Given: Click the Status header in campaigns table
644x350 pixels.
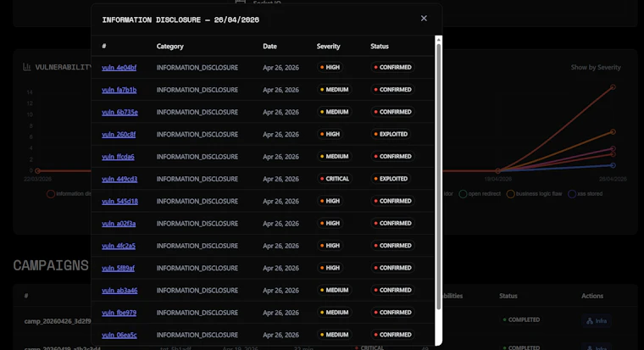Looking at the screenshot, I should 508,296.
